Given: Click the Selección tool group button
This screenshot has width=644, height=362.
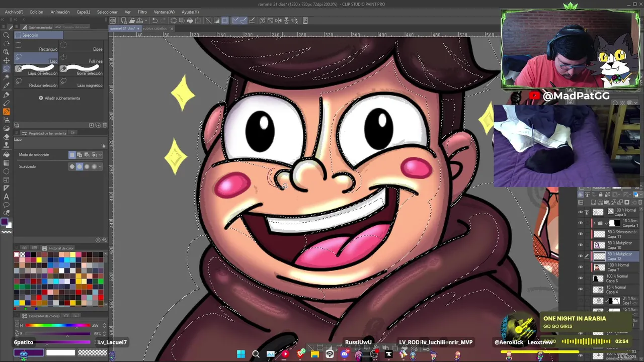Looking at the screenshot, I should tap(39, 35).
